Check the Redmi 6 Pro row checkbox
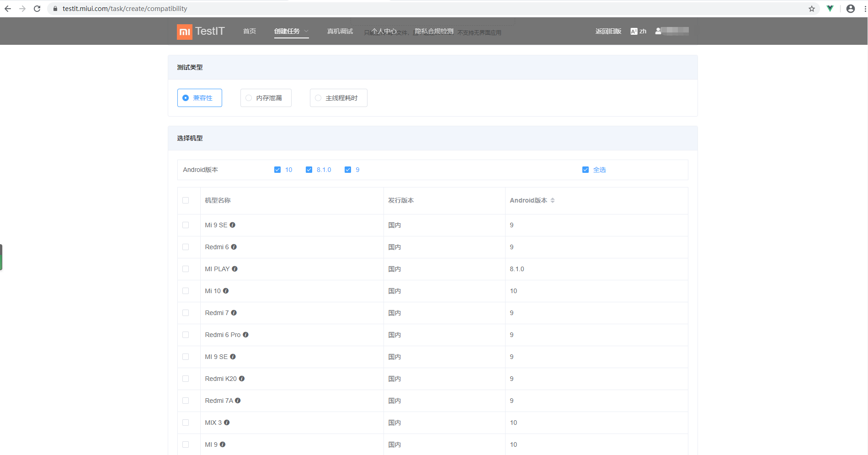 click(x=186, y=335)
